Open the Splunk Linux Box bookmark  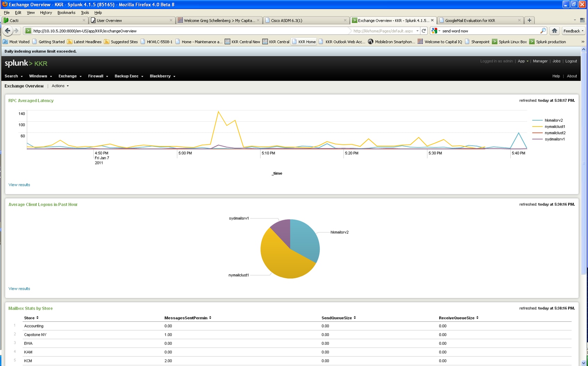[x=509, y=42]
